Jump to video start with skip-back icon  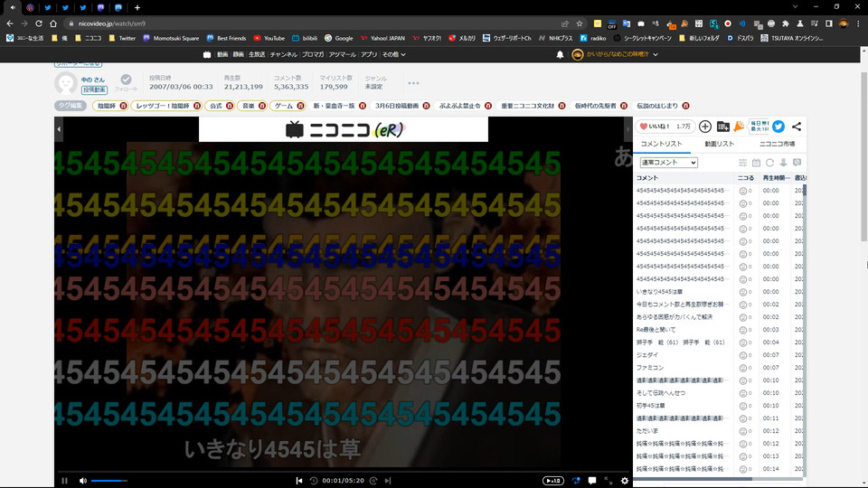coord(299,481)
